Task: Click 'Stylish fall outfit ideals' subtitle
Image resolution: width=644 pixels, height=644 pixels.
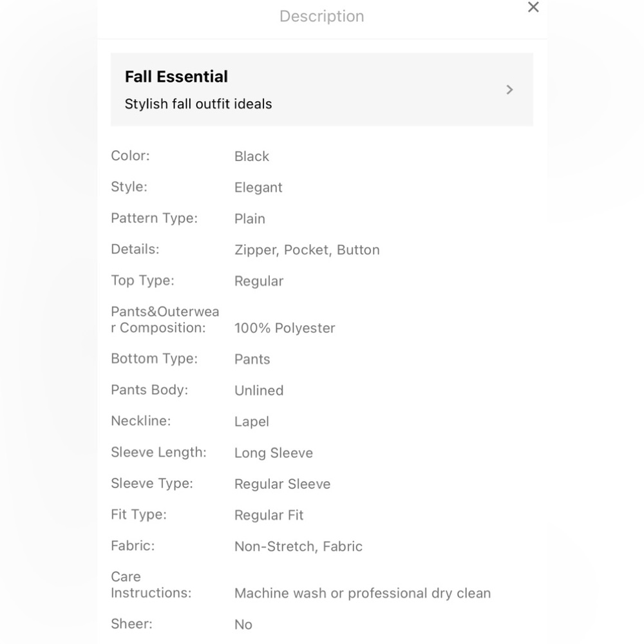Action: [x=198, y=104]
